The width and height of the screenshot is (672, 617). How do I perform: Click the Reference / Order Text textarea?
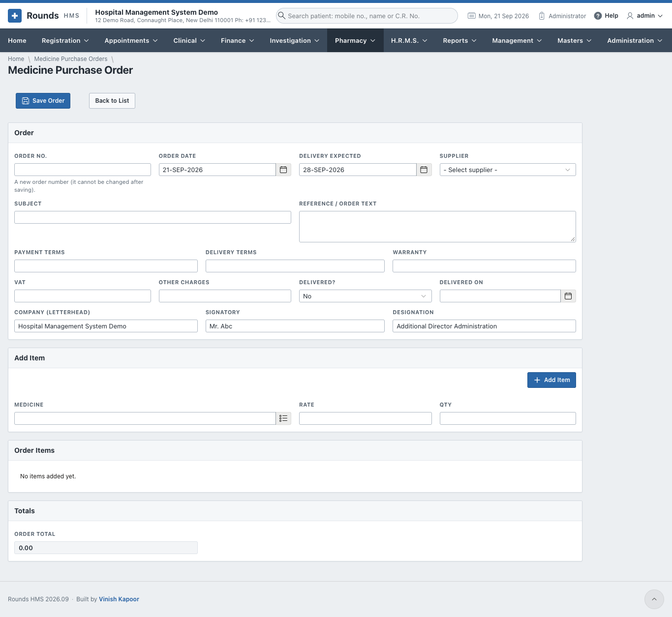tap(437, 227)
